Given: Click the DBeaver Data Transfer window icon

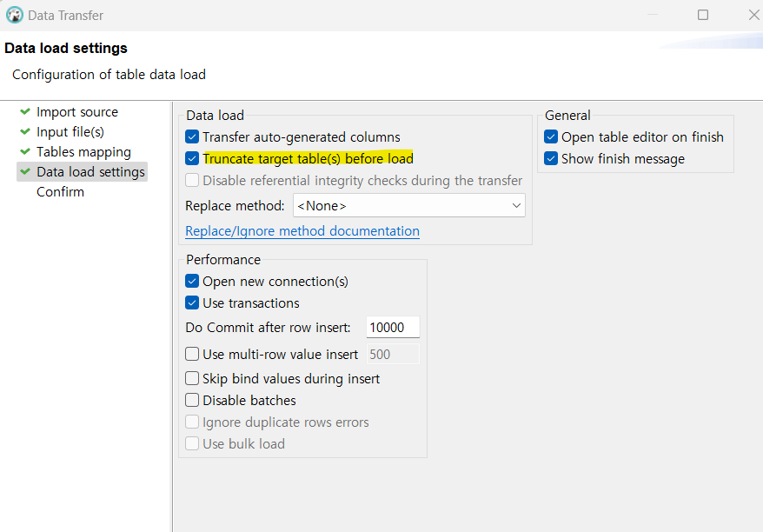Looking at the screenshot, I should pos(15,15).
